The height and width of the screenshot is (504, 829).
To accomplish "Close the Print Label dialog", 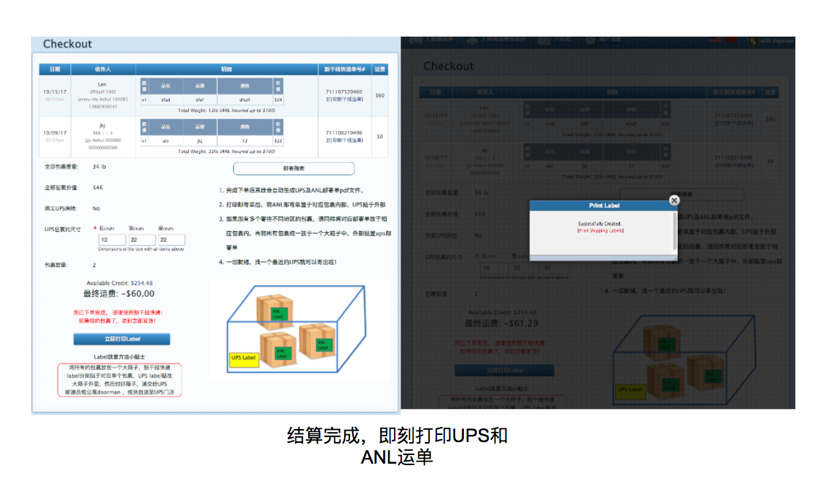I will point(673,200).
